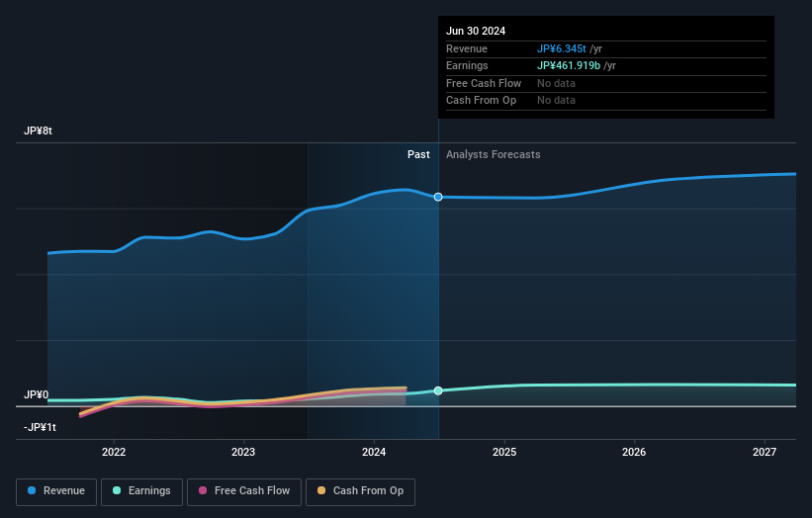The height and width of the screenshot is (518, 812).
Task: Click the 2022 x-axis label
Action: pyautogui.click(x=114, y=453)
